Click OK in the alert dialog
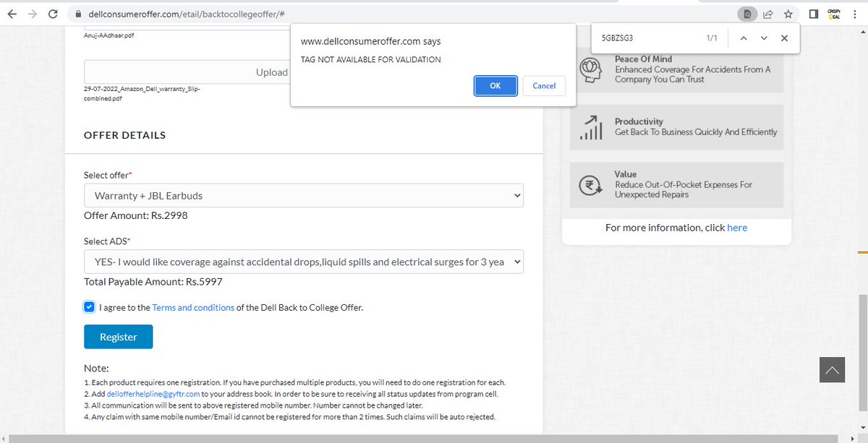 click(x=495, y=85)
